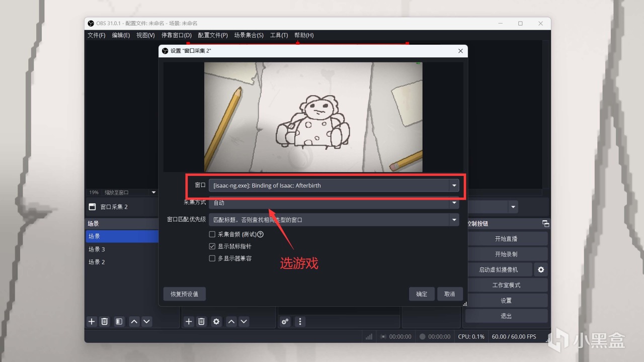Open OBS 设置 from control buttons

506,301
